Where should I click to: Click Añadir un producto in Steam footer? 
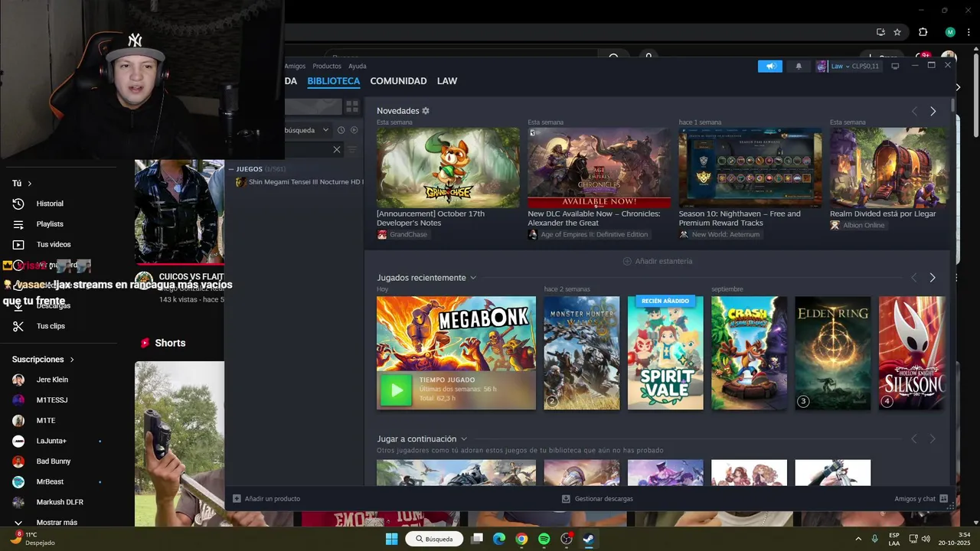tap(266, 499)
